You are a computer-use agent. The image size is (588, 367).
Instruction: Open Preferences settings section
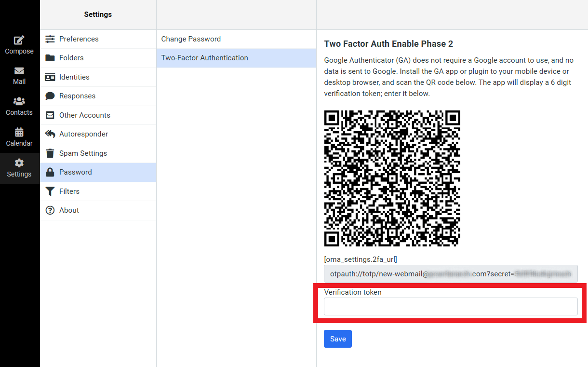click(x=98, y=39)
